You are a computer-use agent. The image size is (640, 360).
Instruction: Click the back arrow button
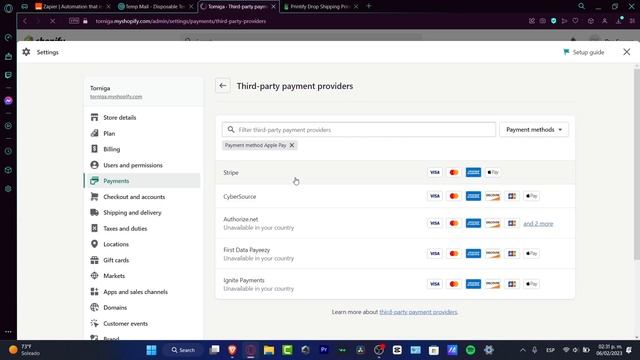coord(222,86)
